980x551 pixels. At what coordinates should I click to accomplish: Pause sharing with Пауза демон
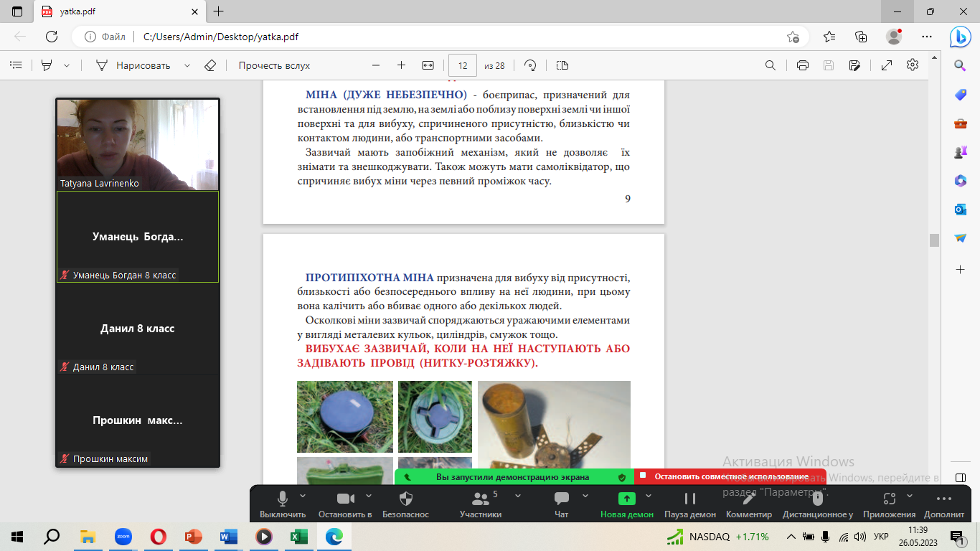pos(690,504)
